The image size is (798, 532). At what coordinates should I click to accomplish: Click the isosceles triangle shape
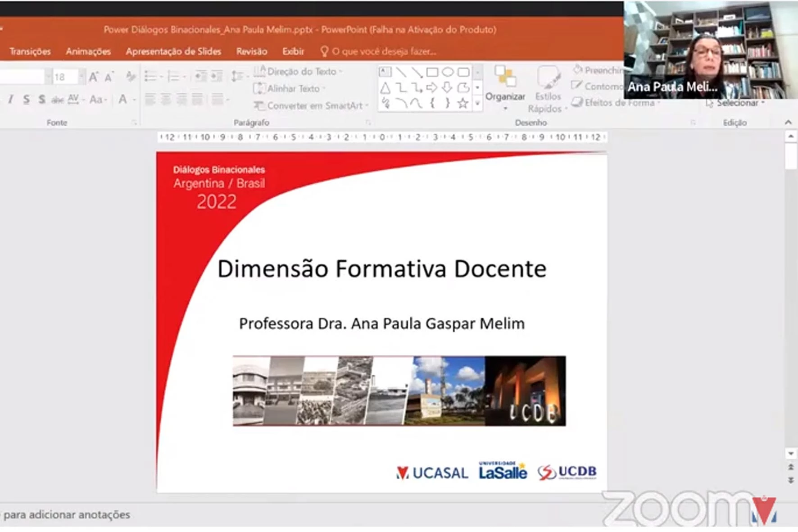[385, 88]
